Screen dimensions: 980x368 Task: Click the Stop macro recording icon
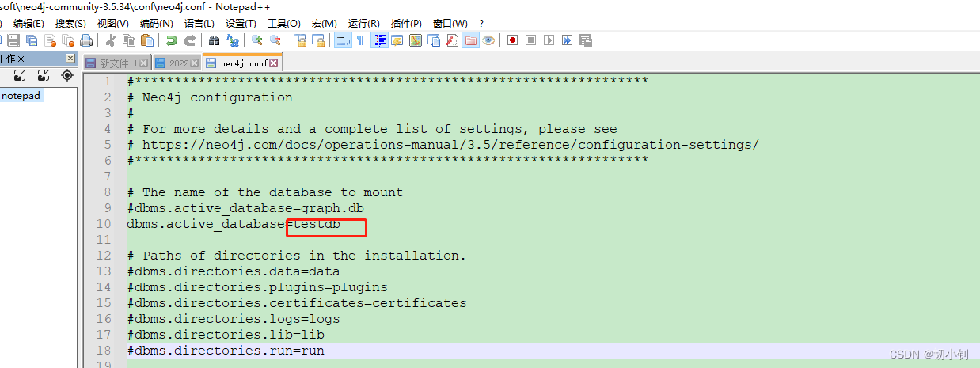pyautogui.click(x=531, y=40)
